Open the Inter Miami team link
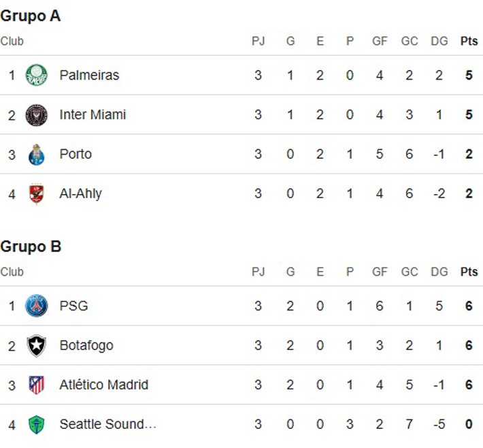The height and width of the screenshot is (448, 483). point(93,114)
